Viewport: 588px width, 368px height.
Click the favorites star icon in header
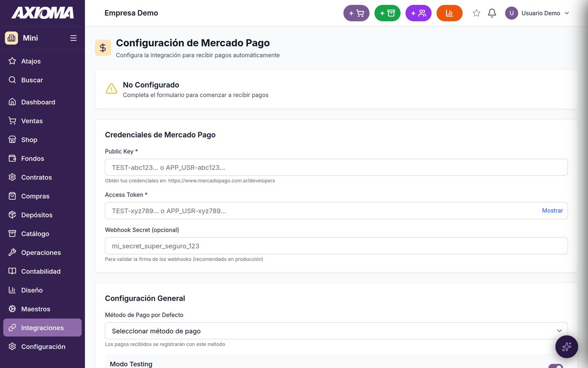coord(476,13)
